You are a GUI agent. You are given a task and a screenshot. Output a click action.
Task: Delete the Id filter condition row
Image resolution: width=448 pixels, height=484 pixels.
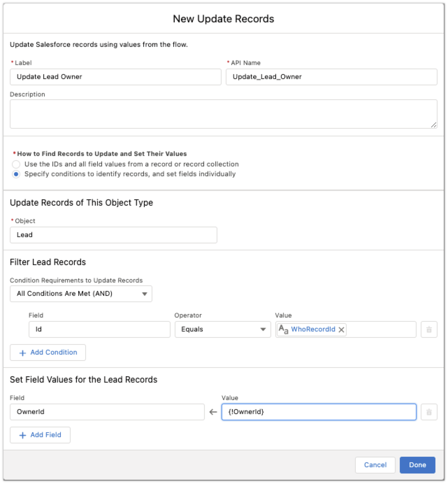coord(429,329)
